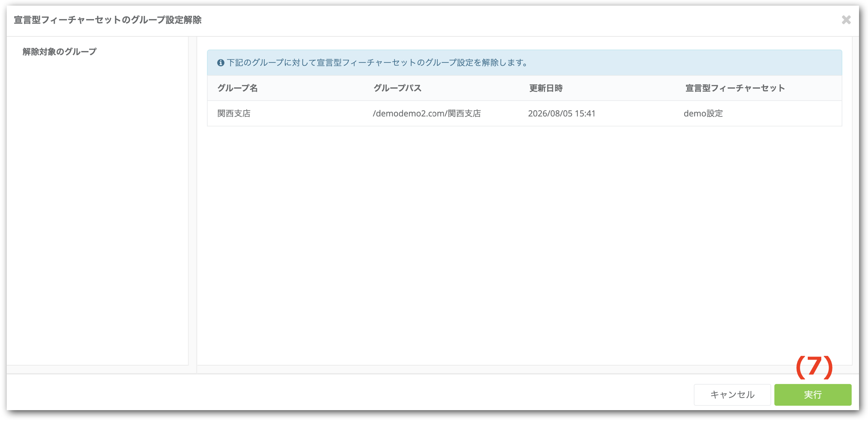Click the 宣言型フィーチャーセット column header
Image resolution: width=868 pixels, height=424 pixels.
(735, 88)
